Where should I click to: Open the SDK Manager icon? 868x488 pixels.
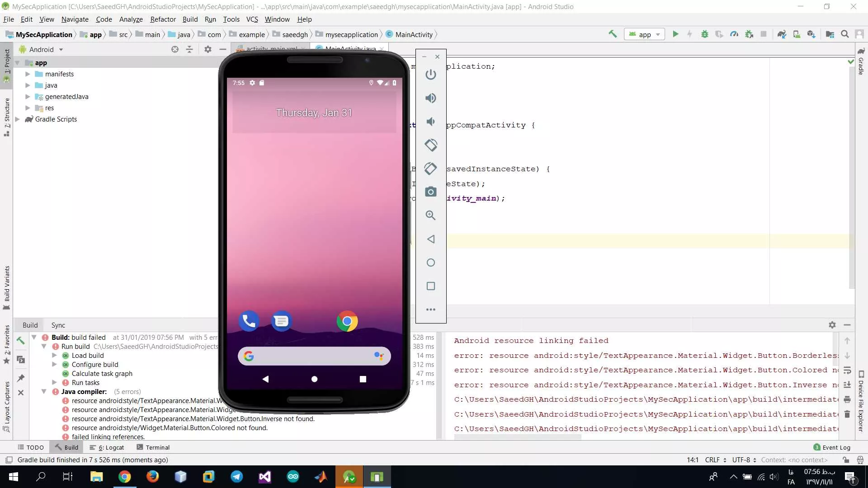(811, 34)
